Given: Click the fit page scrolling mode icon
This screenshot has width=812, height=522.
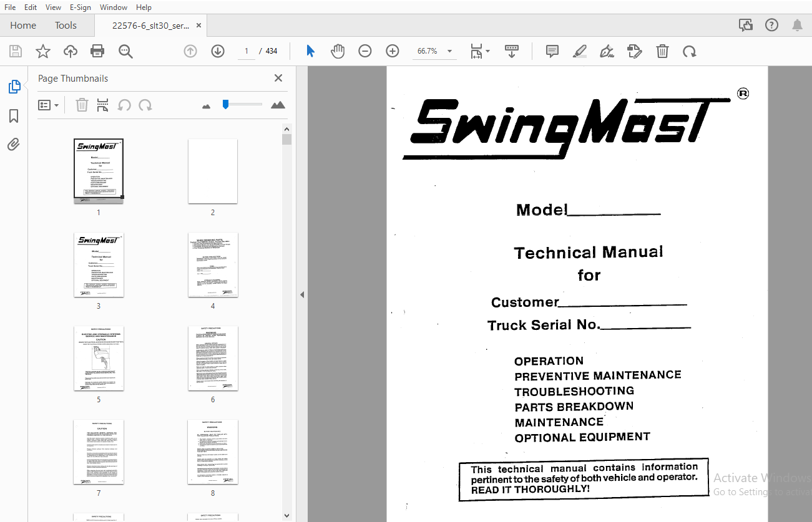Looking at the screenshot, I should coord(477,51).
